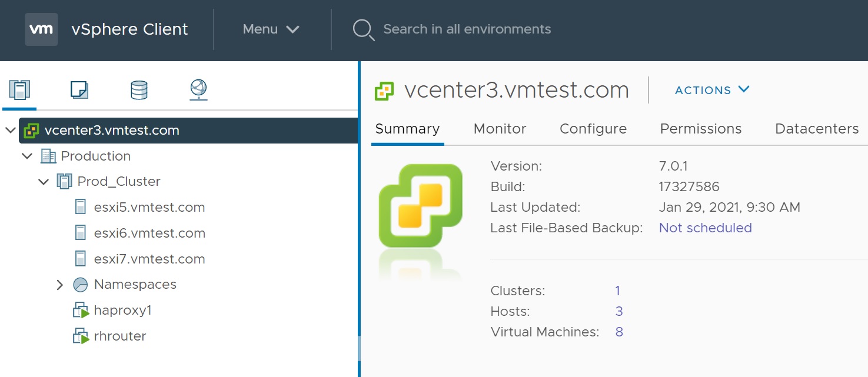Go to the Permissions tab
The height and width of the screenshot is (377, 868).
[700, 129]
